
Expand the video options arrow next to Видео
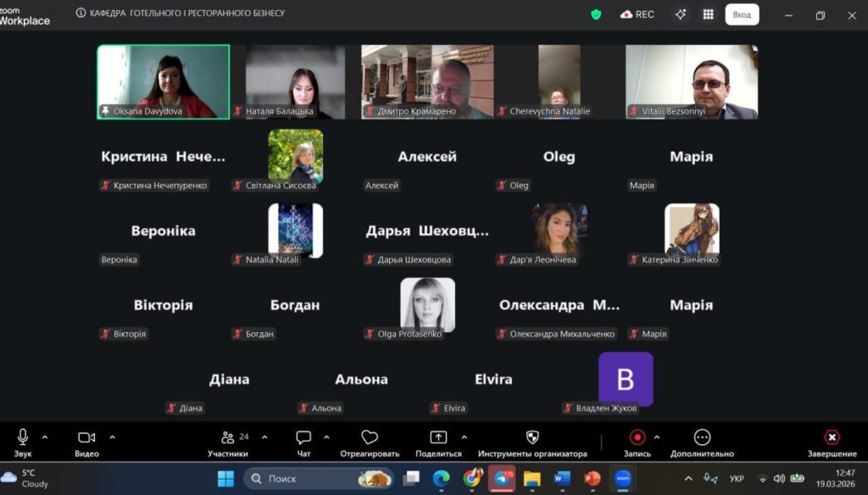(112, 437)
